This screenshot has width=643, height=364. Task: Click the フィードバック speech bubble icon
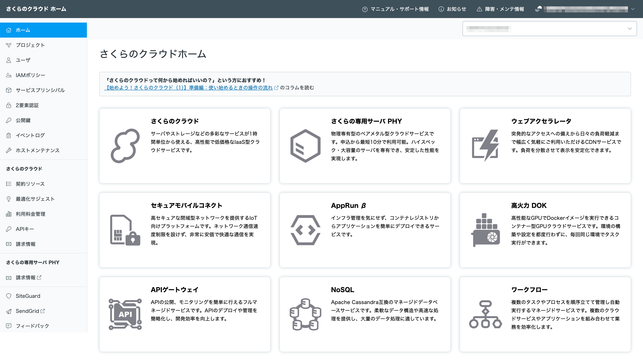click(x=9, y=326)
